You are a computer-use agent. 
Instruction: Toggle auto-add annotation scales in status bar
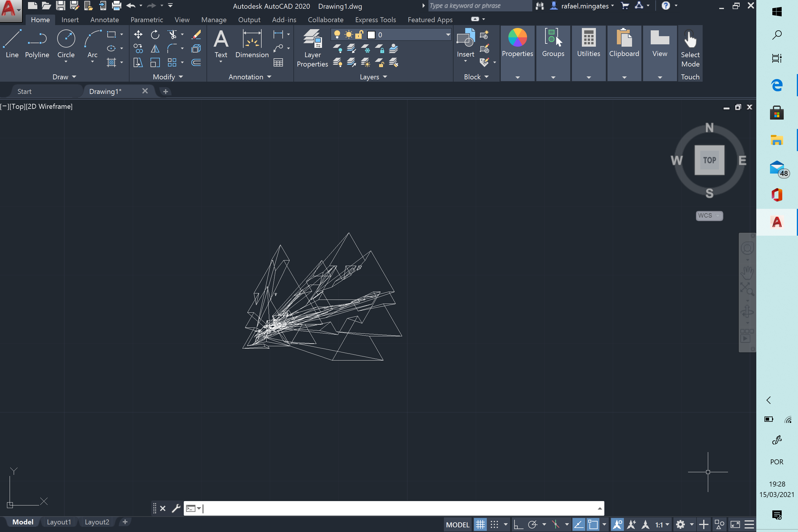click(x=631, y=524)
